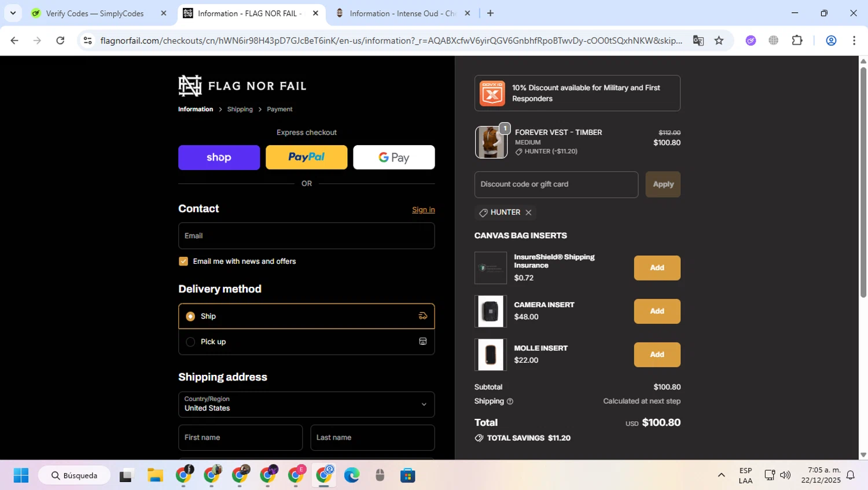Show hidden system tray icons
The image size is (868, 490).
721,476
